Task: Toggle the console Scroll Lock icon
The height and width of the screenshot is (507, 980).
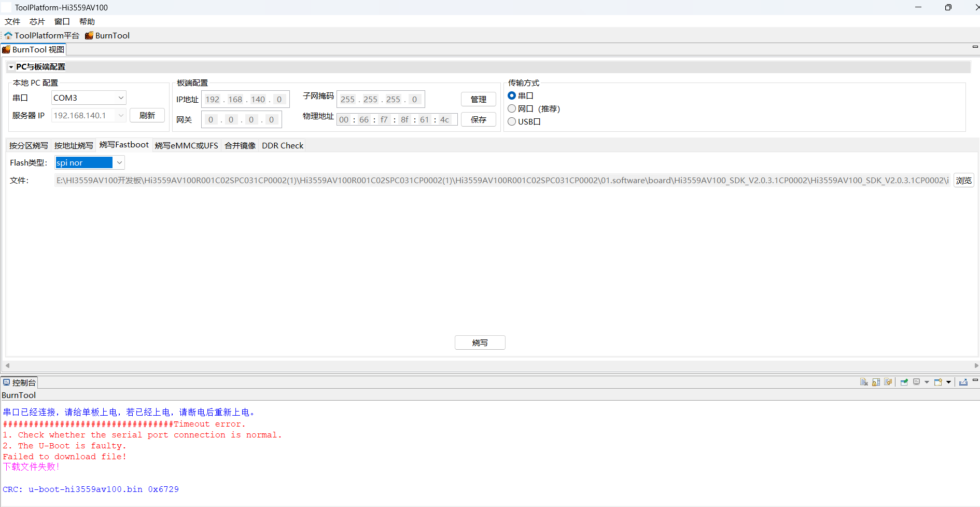Action: [876, 382]
